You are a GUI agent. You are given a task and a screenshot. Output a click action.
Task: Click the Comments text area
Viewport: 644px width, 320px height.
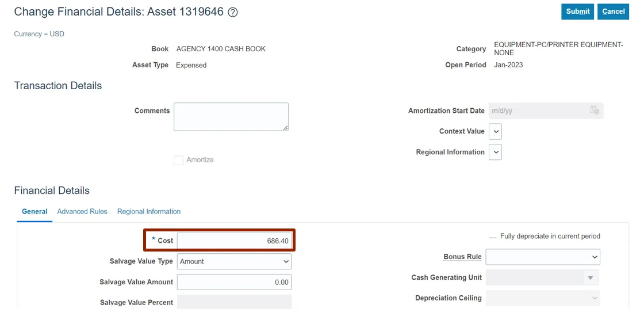pos(231,117)
